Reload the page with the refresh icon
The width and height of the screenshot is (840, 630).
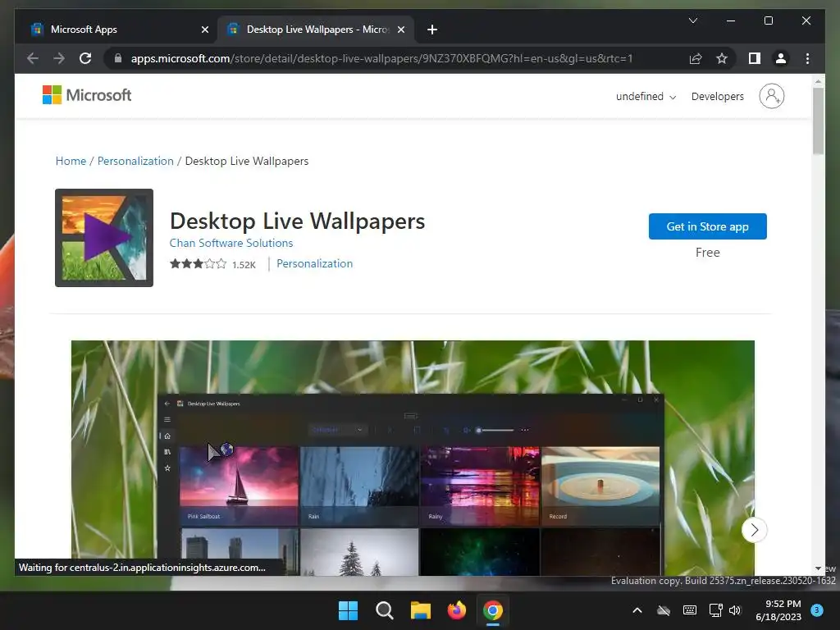pyautogui.click(x=85, y=58)
